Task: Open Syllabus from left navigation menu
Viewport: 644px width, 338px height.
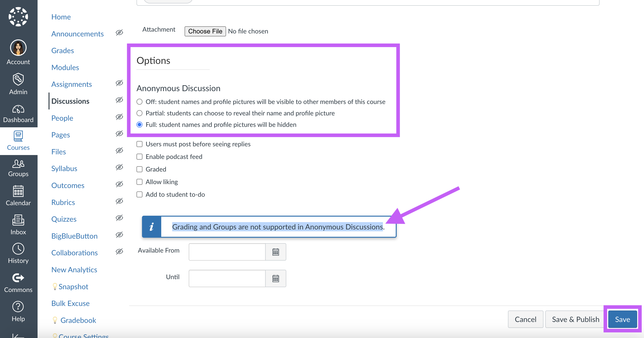Action: click(64, 168)
